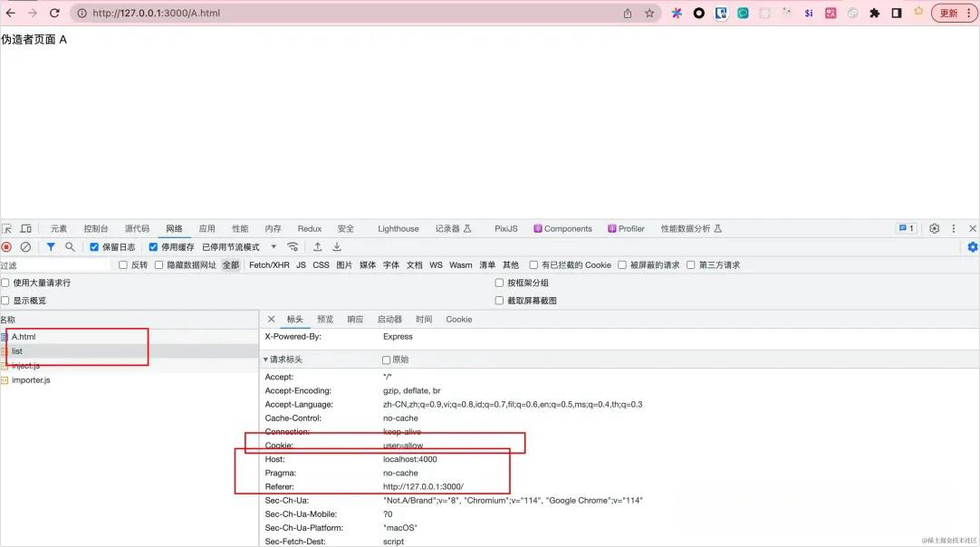Toggle 停用缓存 disable cache checkbox
Screen dimensions: 980x547
153,247
